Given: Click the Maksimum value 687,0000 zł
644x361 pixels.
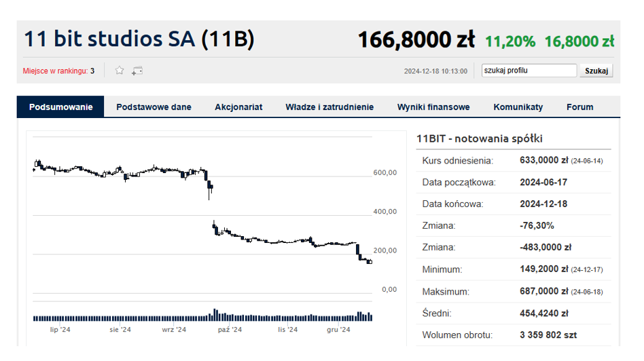Looking at the screenshot, I should 543,292.
